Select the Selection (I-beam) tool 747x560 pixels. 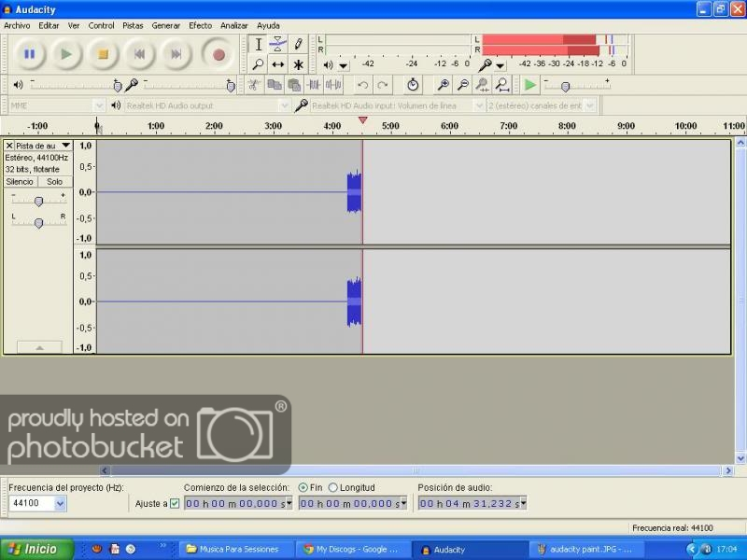point(259,44)
